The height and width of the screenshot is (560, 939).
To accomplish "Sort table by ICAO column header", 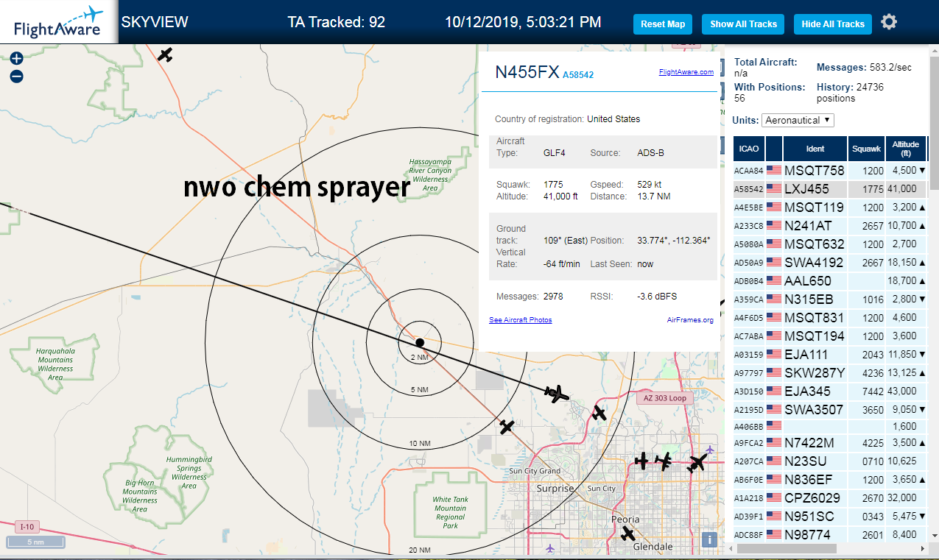I will coord(749,149).
